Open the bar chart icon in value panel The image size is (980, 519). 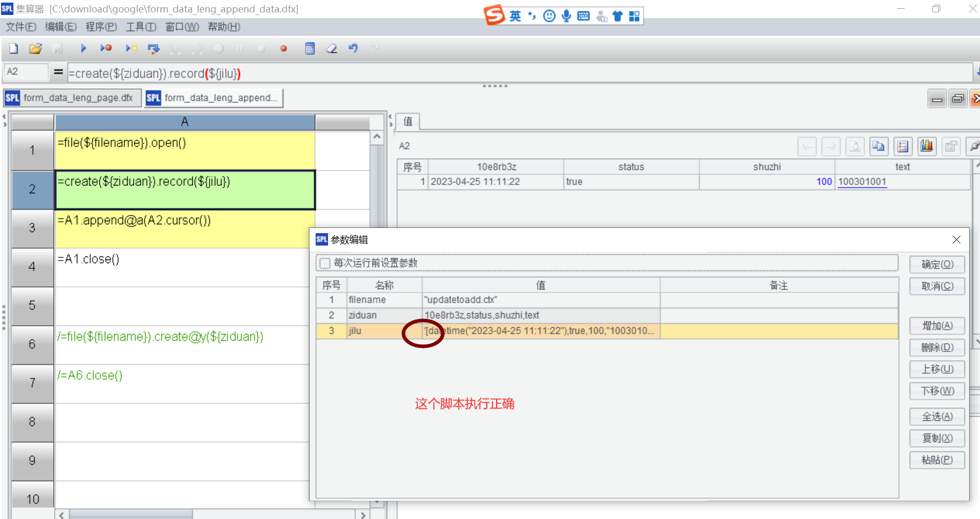click(927, 146)
